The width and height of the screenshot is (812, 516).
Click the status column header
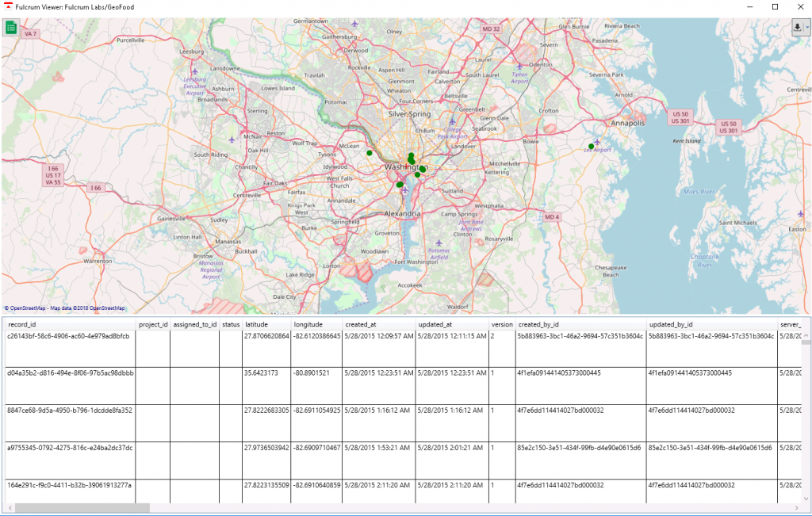[231, 324]
